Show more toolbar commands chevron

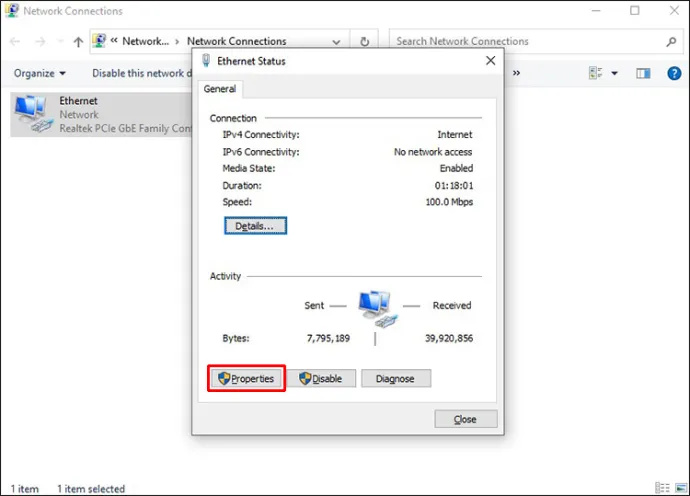516,73
